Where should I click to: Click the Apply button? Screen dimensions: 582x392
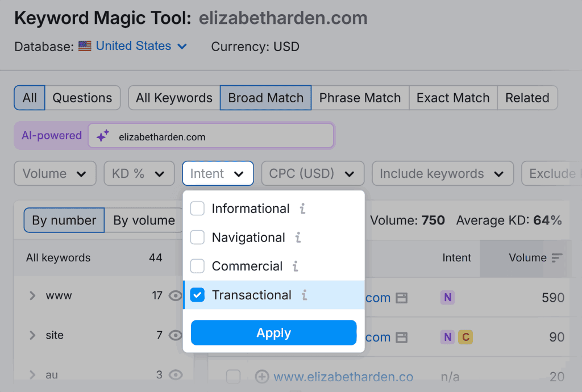pos(273,333)
